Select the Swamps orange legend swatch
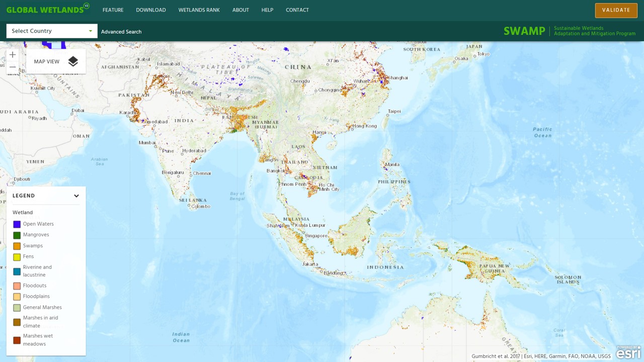The height and width of the screenshot is (362, 644). click(x=17, y=246)
